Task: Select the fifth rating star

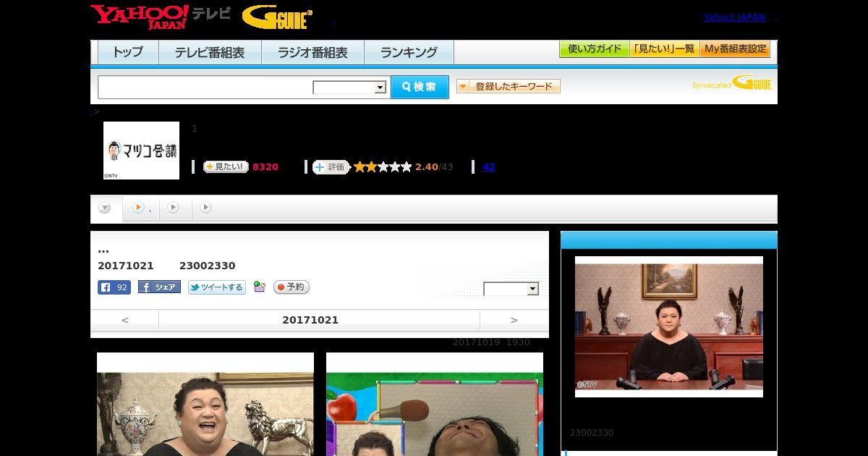Action: tap(406, 167)
